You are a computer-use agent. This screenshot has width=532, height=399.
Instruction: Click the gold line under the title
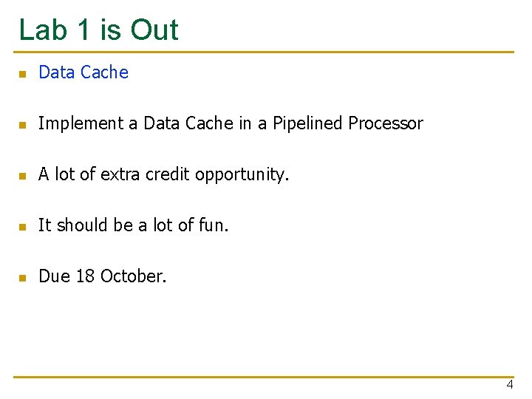pyautogui.click(x=266, y=52)
